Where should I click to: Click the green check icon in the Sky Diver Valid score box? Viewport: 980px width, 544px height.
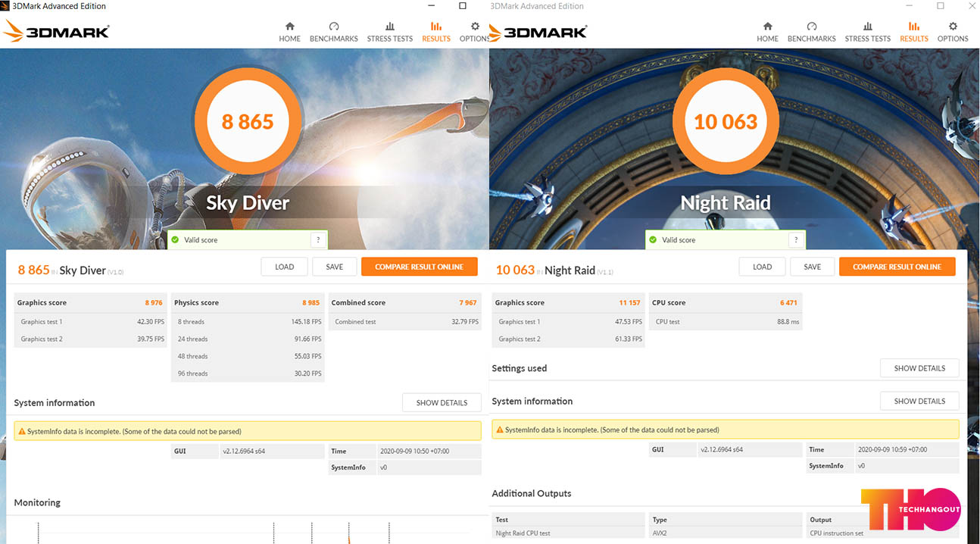pos(175,239)
